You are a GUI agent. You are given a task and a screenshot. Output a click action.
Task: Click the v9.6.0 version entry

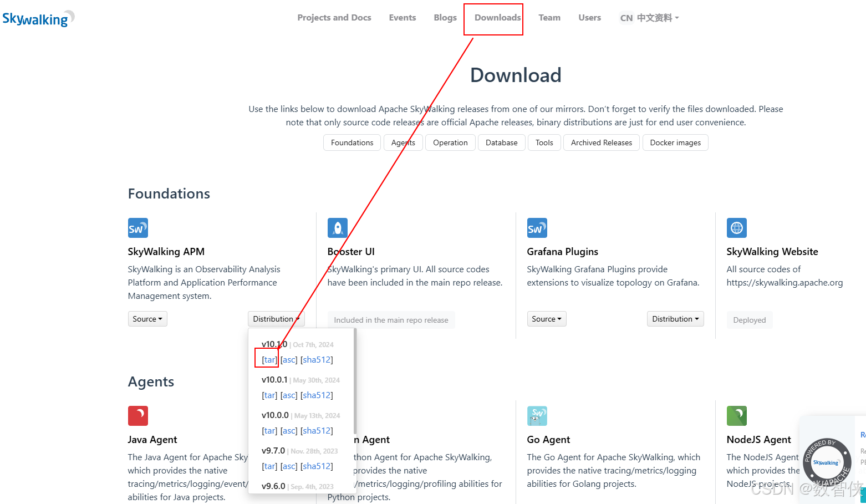pyautogui.click(x=273, y=486)
